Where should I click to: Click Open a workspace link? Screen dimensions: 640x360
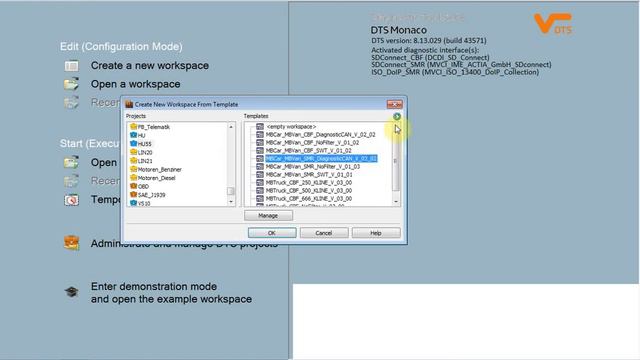point(136,84)
